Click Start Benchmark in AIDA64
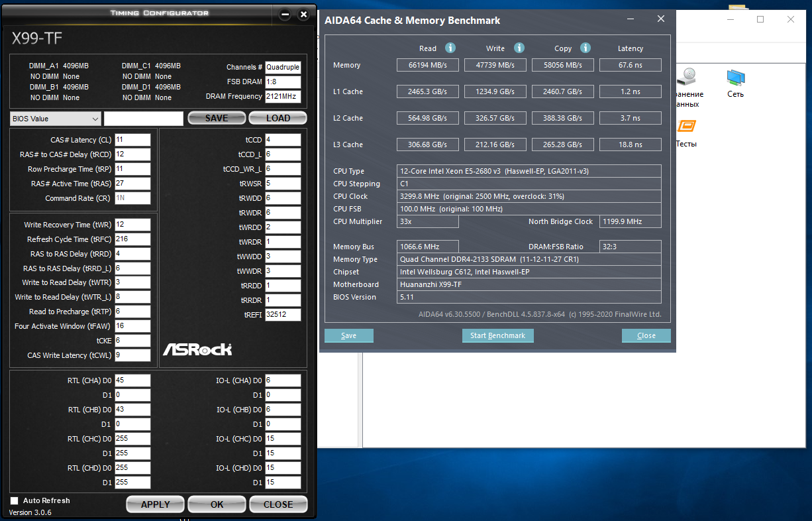812x521 pixels. point(497,335)
